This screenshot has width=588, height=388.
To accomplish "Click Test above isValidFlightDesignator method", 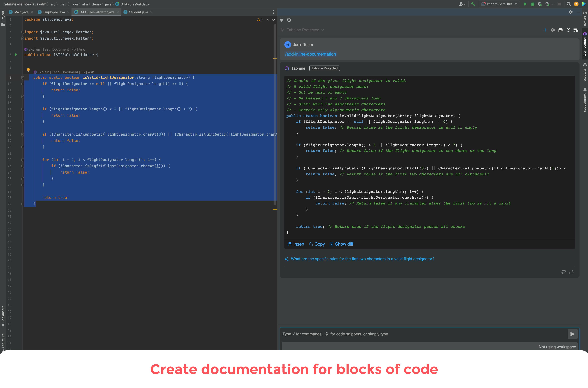I will click(55, 72).
